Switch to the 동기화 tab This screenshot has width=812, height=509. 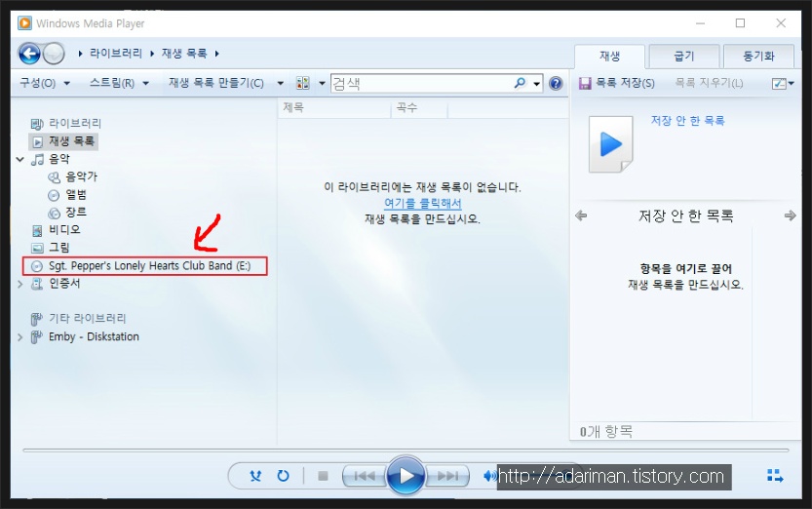(758, 56)
